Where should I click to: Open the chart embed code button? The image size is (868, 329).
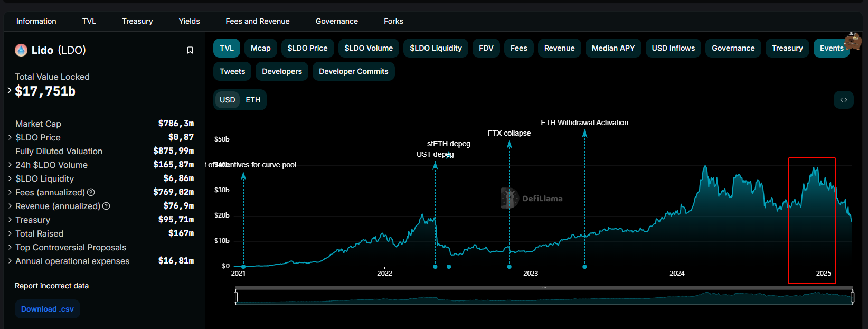point(844,100)
